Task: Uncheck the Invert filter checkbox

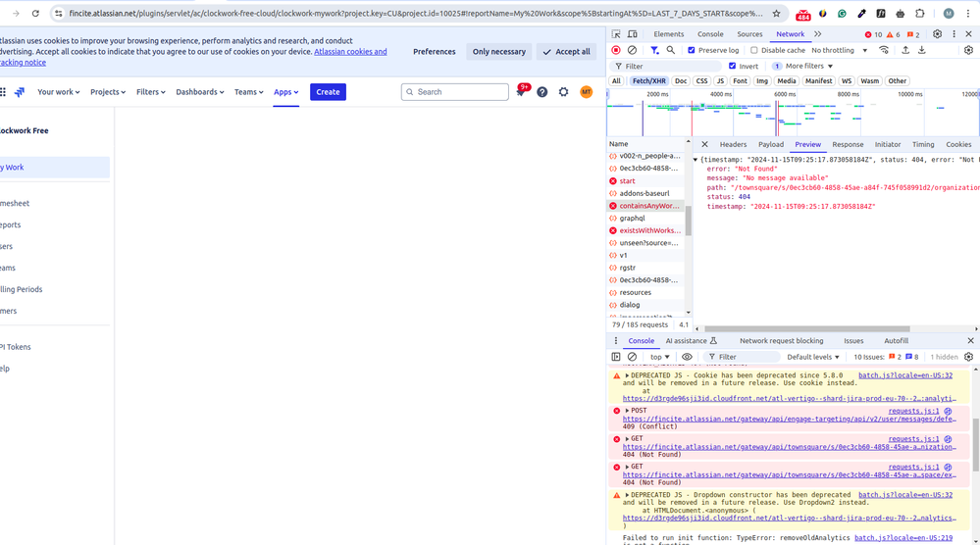Action: [732, 66]
